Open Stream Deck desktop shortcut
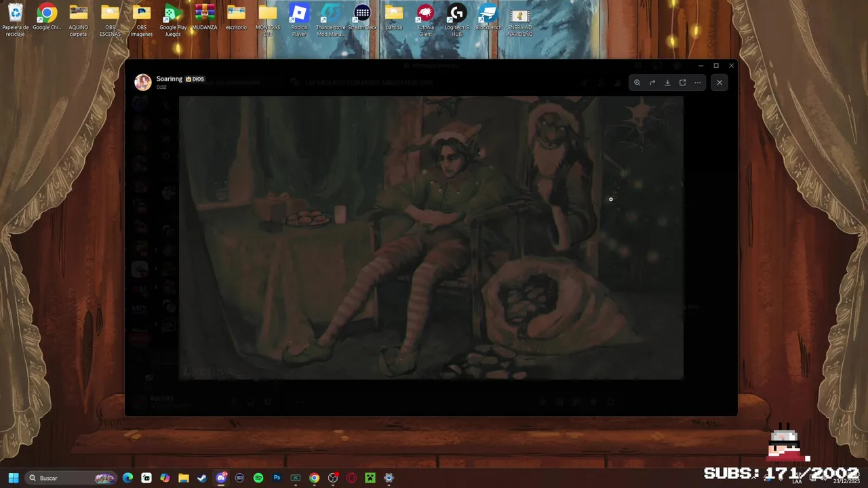 coord(363,18)
